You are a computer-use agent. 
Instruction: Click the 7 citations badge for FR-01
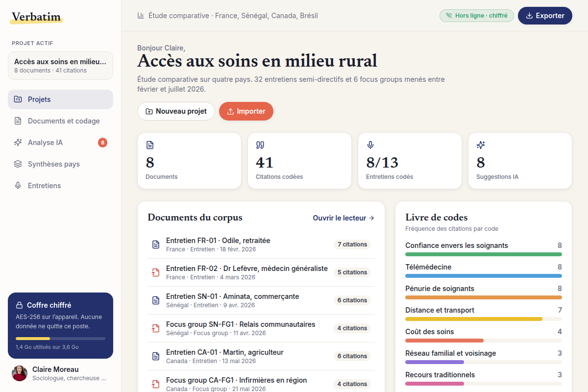[352, 245]
